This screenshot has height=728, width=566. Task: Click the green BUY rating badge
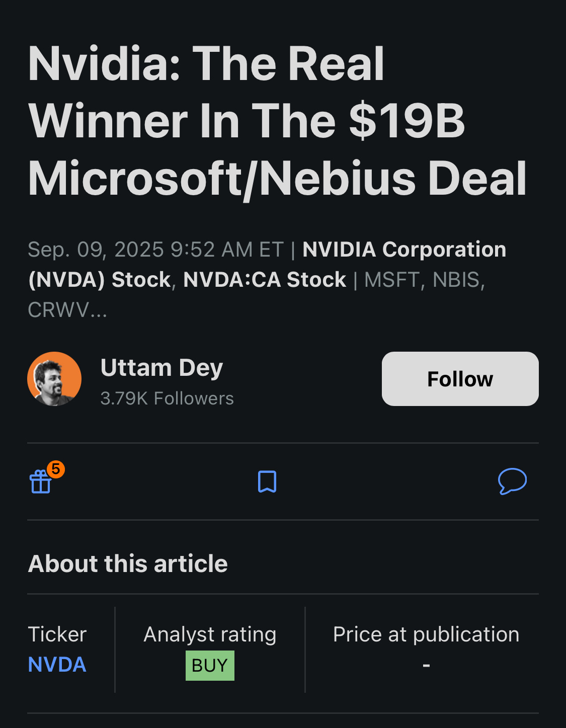210,666
